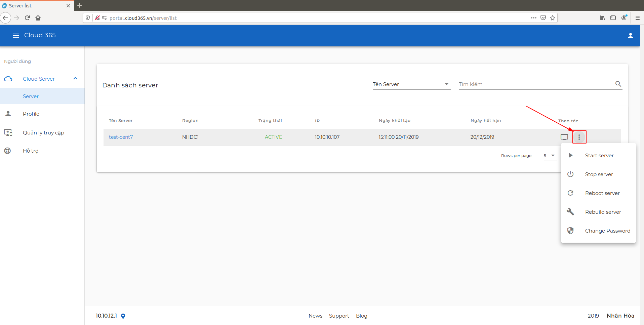Click the browser home button
644x325 pixels.
click(x=38, y=18)
